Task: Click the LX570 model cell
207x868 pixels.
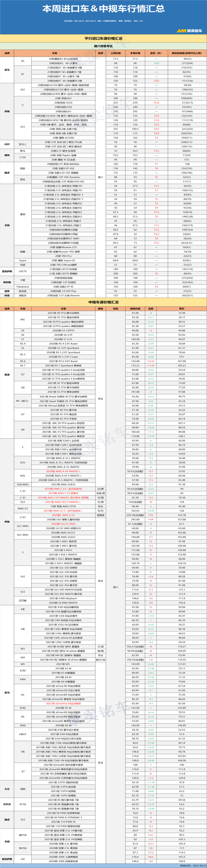Action: (23, 271)
